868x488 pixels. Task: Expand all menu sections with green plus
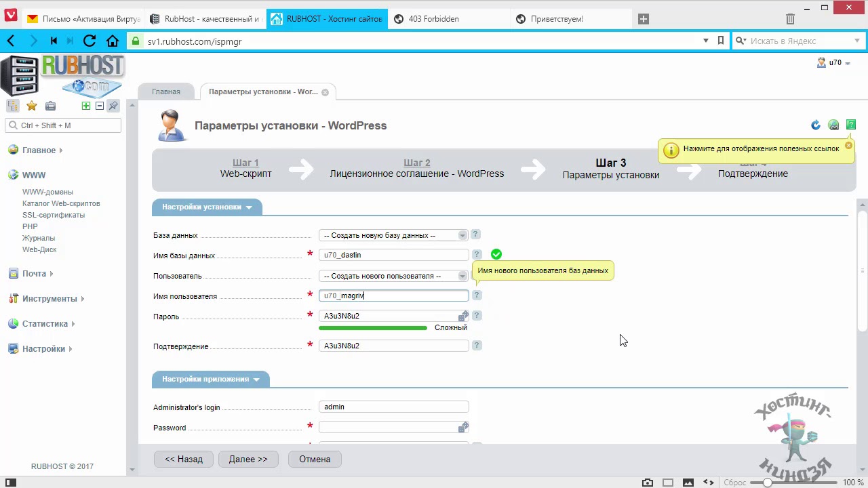click(86, 106)
